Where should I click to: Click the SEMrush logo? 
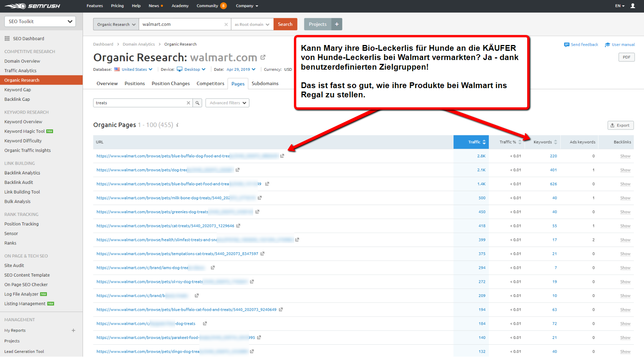(32, 6)
